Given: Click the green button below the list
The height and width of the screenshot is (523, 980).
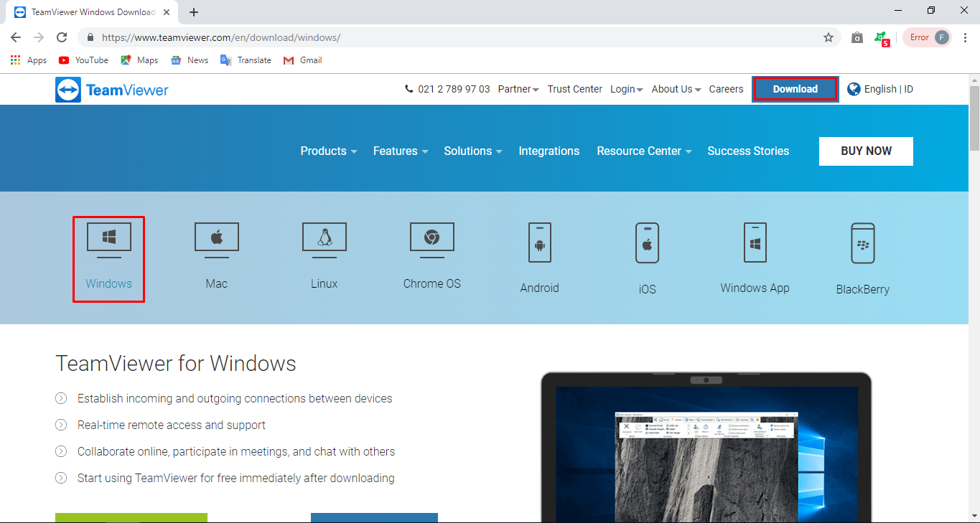Looking at the screenshot, I should (x=131, y=517).
